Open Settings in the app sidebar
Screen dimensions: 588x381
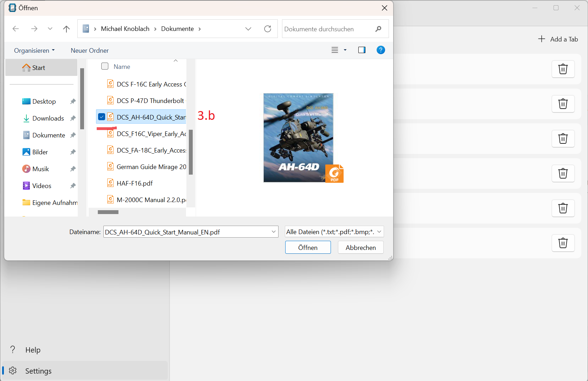point(84,371)
